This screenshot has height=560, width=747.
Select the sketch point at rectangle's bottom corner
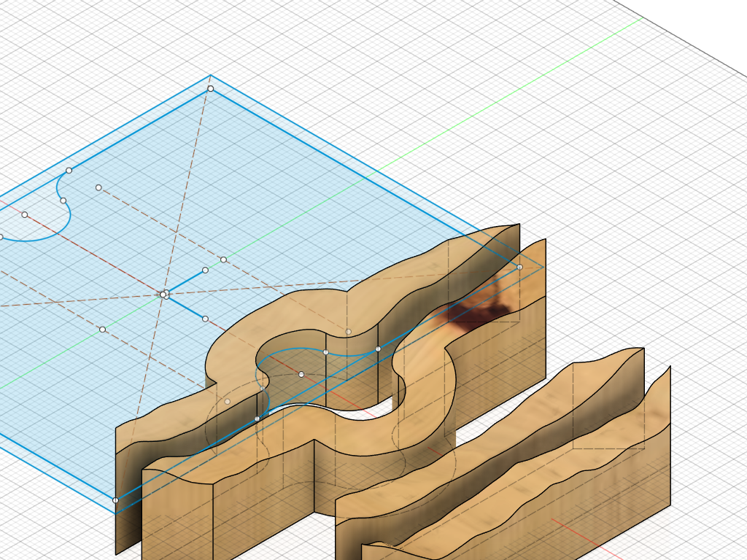(115, 500)
